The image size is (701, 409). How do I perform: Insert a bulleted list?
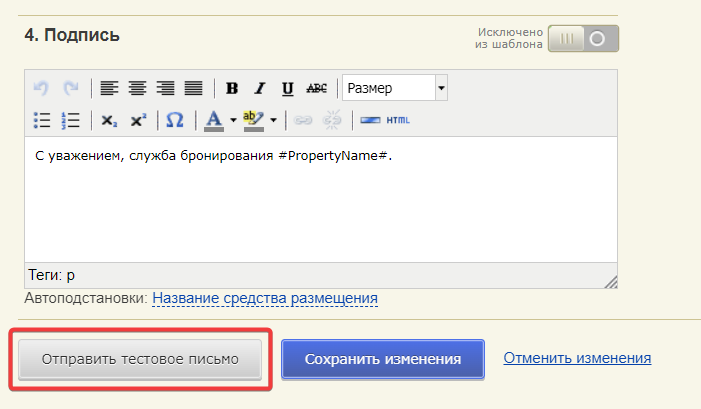[42, 120]
